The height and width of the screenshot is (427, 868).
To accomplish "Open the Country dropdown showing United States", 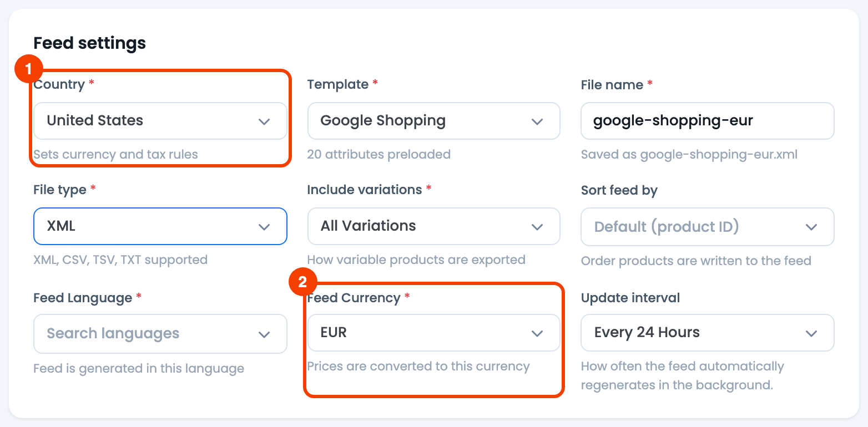I will pyautogui.click(x=160, y=121).
